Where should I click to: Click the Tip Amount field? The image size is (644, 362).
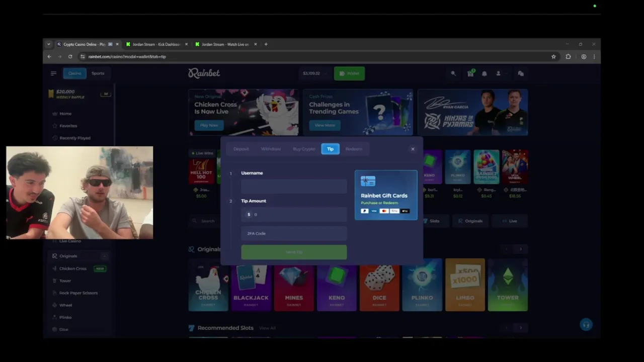pos(294,215)
